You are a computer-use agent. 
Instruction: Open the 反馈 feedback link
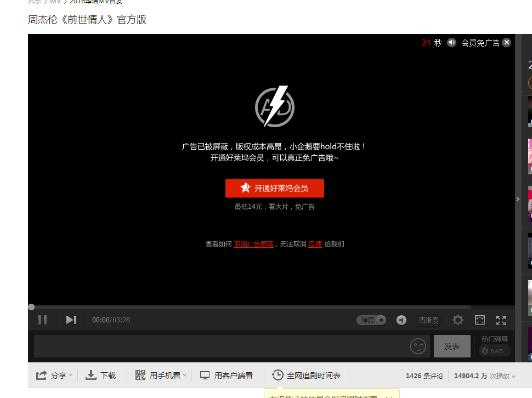tap(315, 244)
